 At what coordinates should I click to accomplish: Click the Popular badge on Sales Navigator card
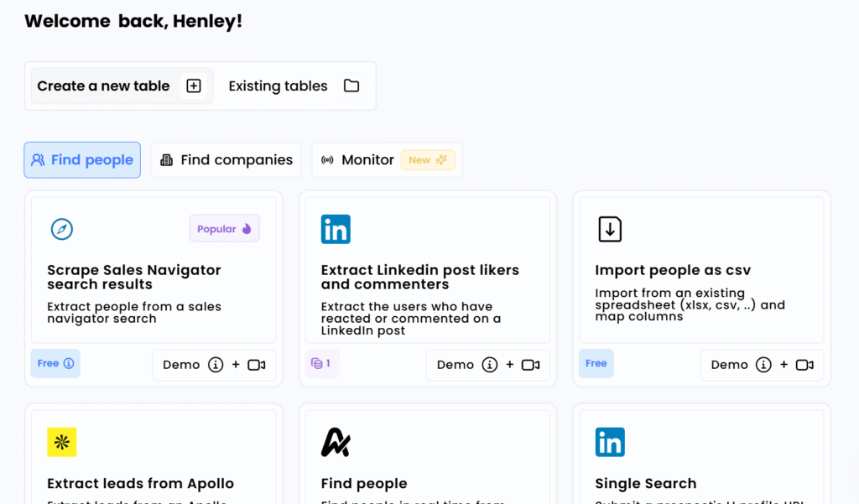coord(224,229)
